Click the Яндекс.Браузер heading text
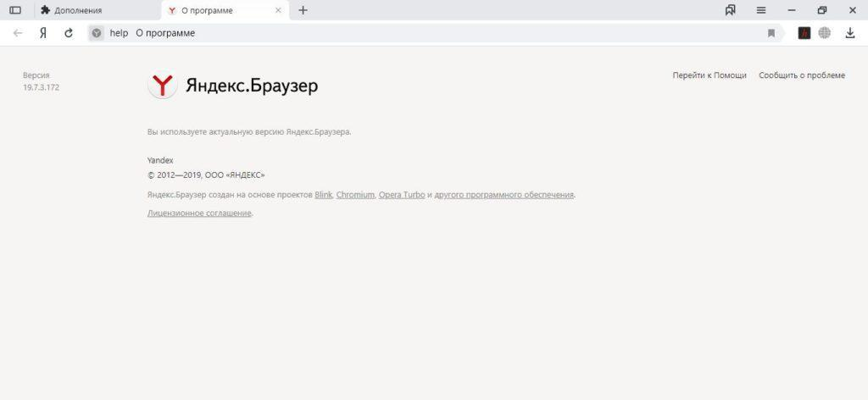868x400 pixels. [252, 86]
